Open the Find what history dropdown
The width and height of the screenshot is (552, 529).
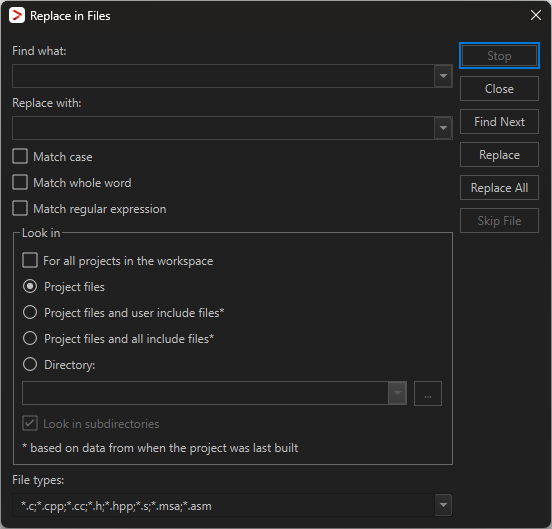pos(443,76)
